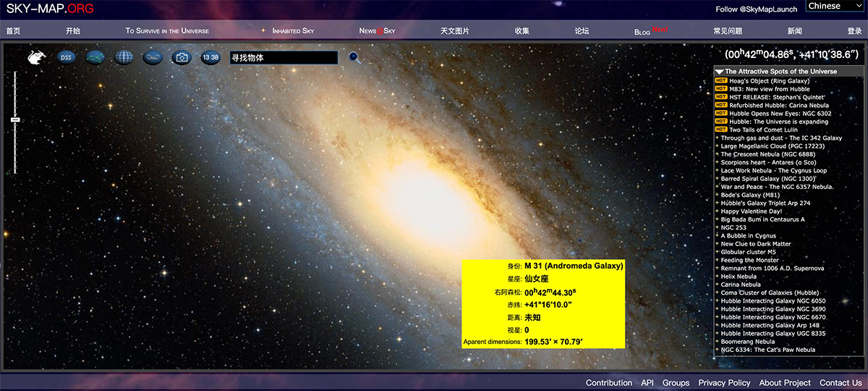Open the 开始 menu item
868x391 pixels.
[73, 31]
